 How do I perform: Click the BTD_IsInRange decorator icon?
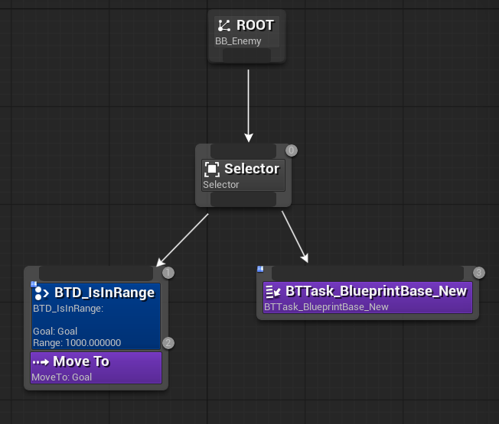(42, 293)
